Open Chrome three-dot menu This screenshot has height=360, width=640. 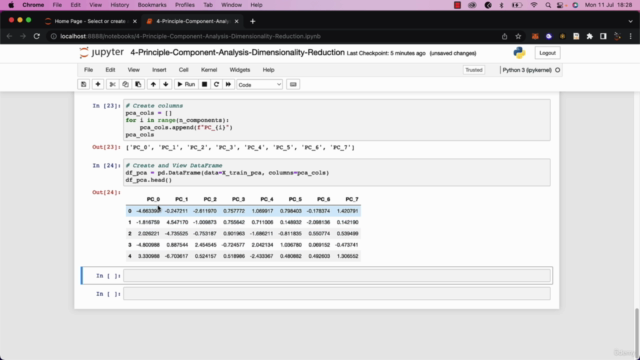click(x=631, y=36)
